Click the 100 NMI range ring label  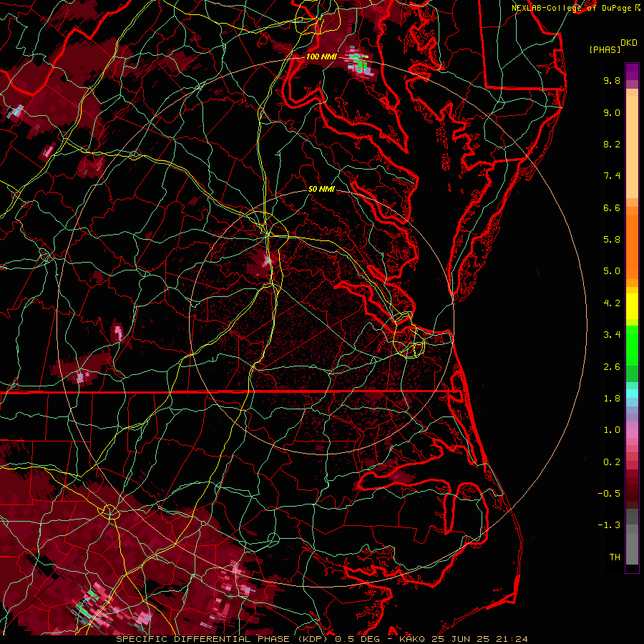coord(321,57)
